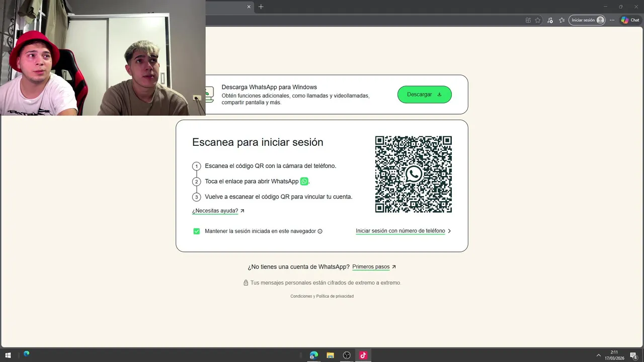Viewport: 644px width, 362px height.
Task: Open 'Condiciones y Política de privacidad' link
Action: pos(322,296)
